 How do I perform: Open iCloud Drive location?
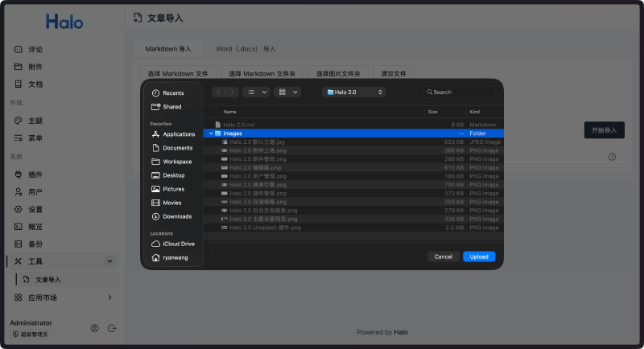pyautogui.click(x=178, y=244)
